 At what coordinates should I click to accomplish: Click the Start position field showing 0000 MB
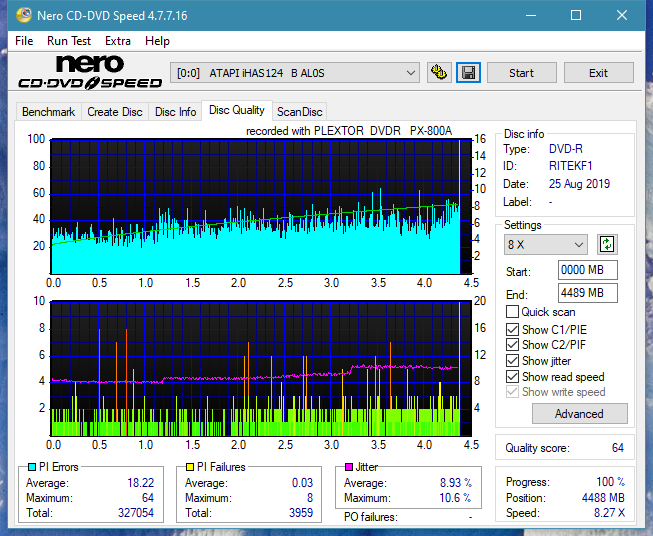click(588, 270)
